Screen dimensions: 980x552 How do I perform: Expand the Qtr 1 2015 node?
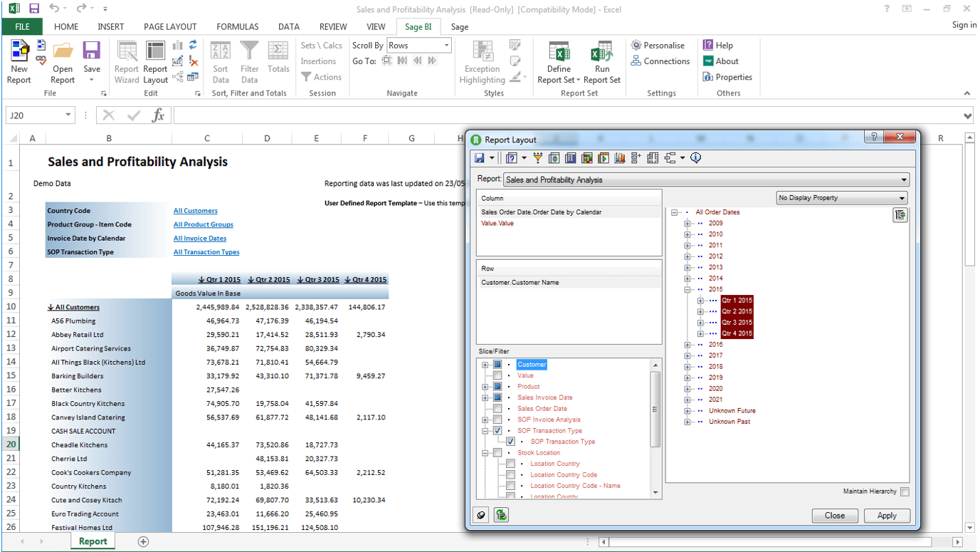(700, 301)
